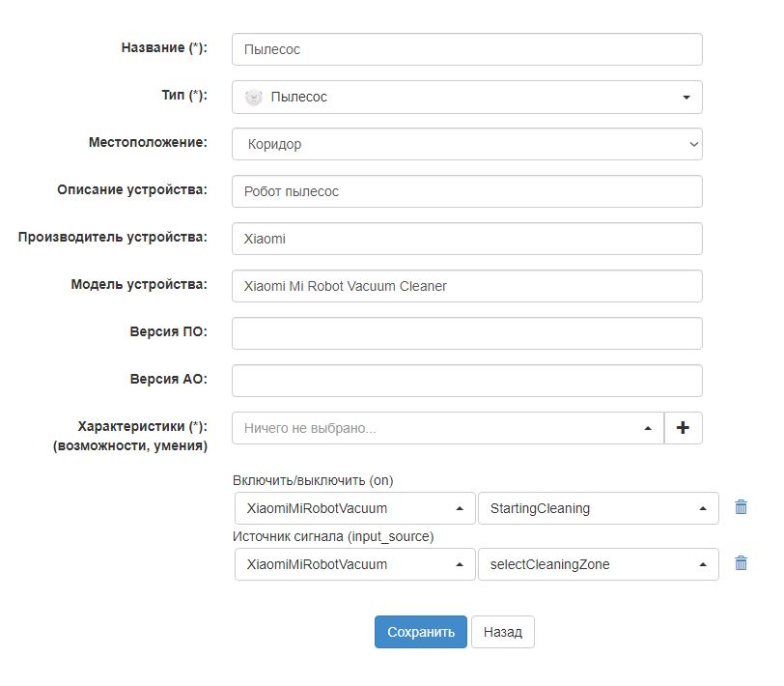Viewport: 784px width, 686px height.
Task: Click the Сохранить button
Action: coord(419,631)
